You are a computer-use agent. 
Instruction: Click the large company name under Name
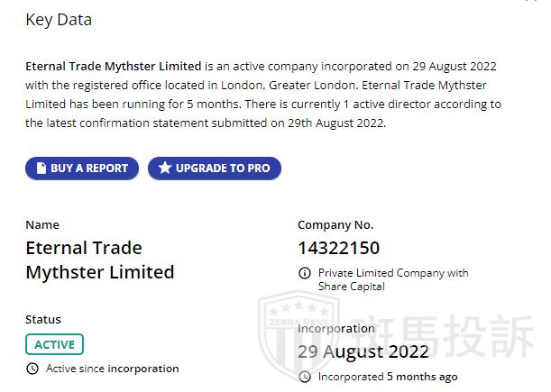99,260
